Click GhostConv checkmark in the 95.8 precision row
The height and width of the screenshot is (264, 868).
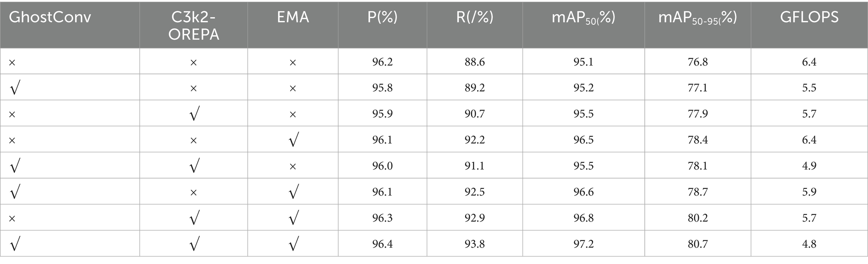[14, 88]
